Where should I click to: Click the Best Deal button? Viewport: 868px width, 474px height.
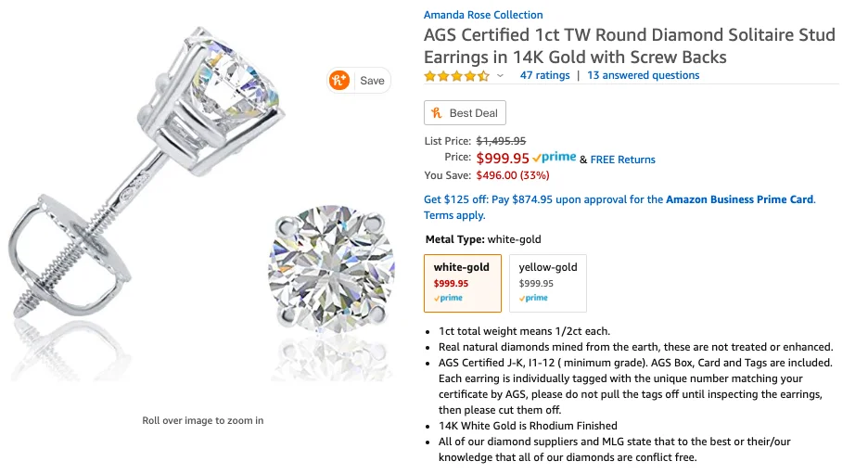coord(465,113)
